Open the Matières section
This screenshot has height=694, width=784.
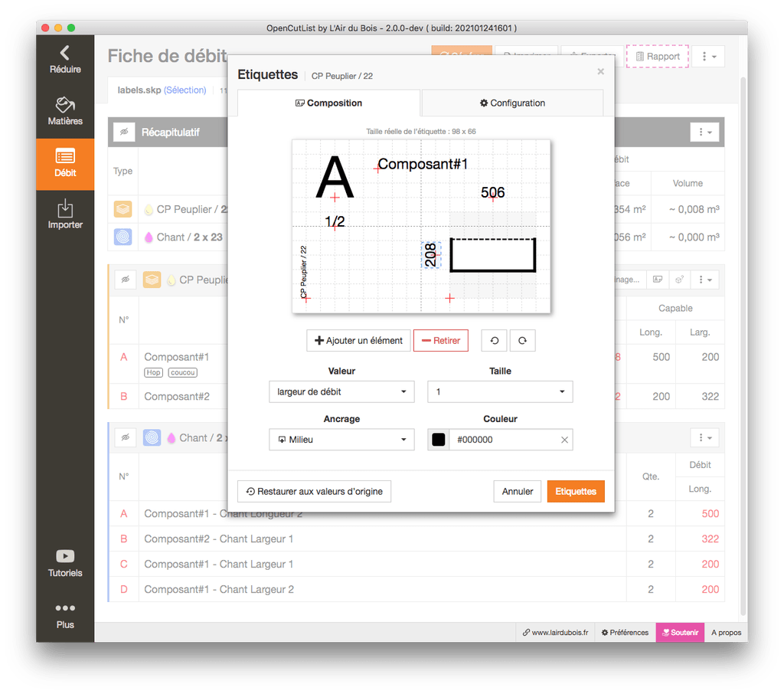(x=65, y=112)
